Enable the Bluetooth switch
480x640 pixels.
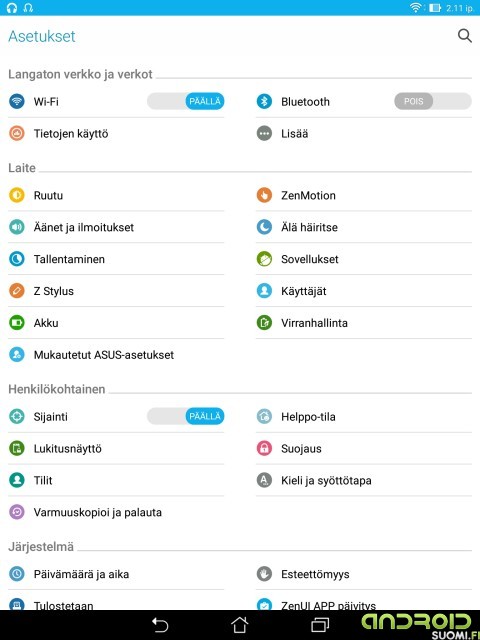coord(433,101)
